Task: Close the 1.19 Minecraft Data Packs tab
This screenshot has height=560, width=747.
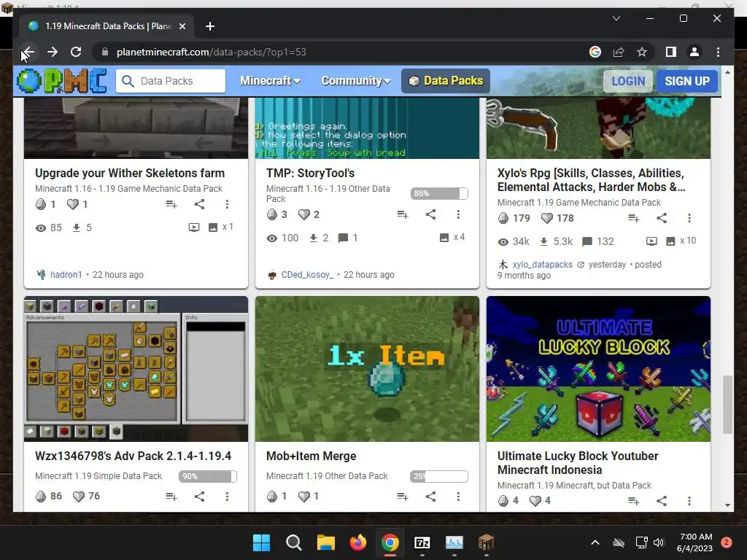Action: [x=182, y=26]
